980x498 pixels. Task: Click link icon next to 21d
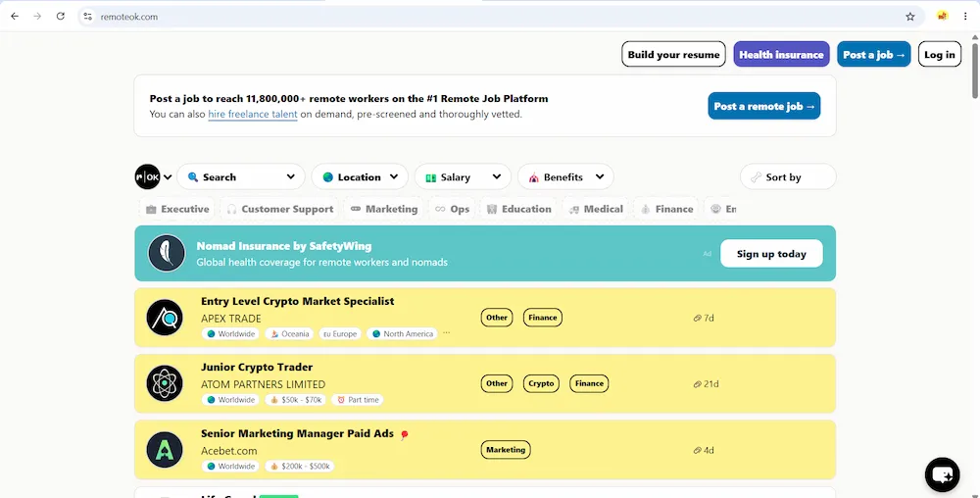697,384
